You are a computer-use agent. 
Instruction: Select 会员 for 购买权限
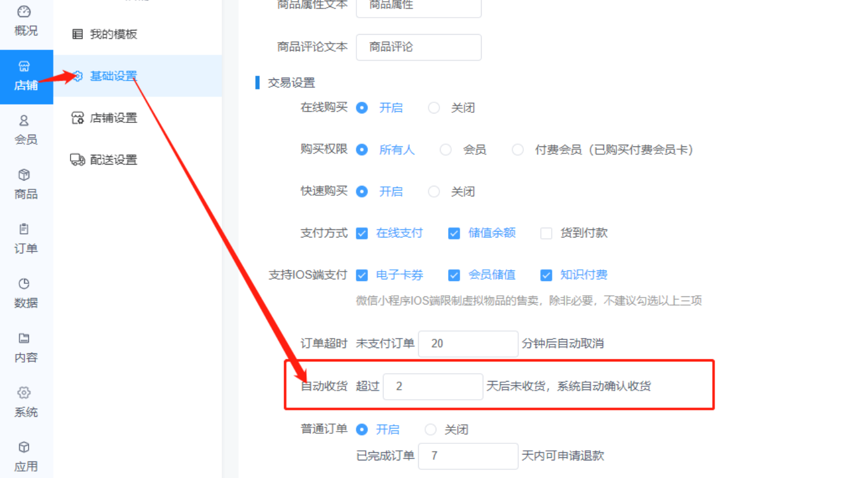click(x=446, y=150)
